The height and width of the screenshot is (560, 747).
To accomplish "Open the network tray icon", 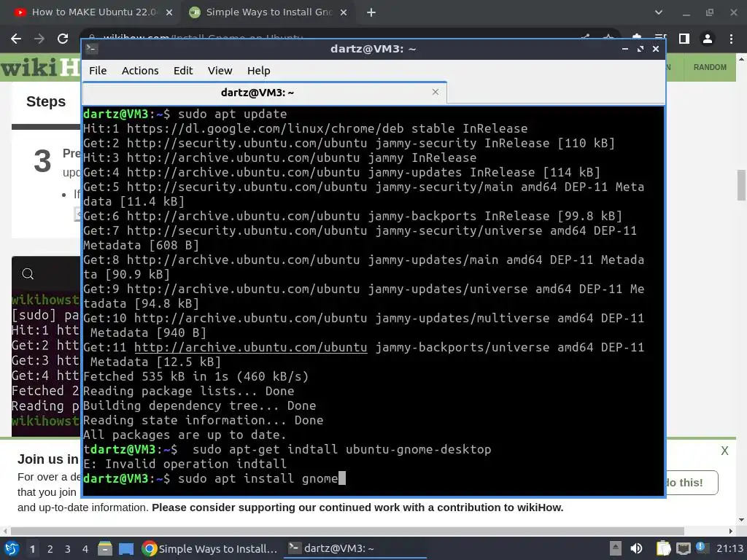I will pos(683,548).
